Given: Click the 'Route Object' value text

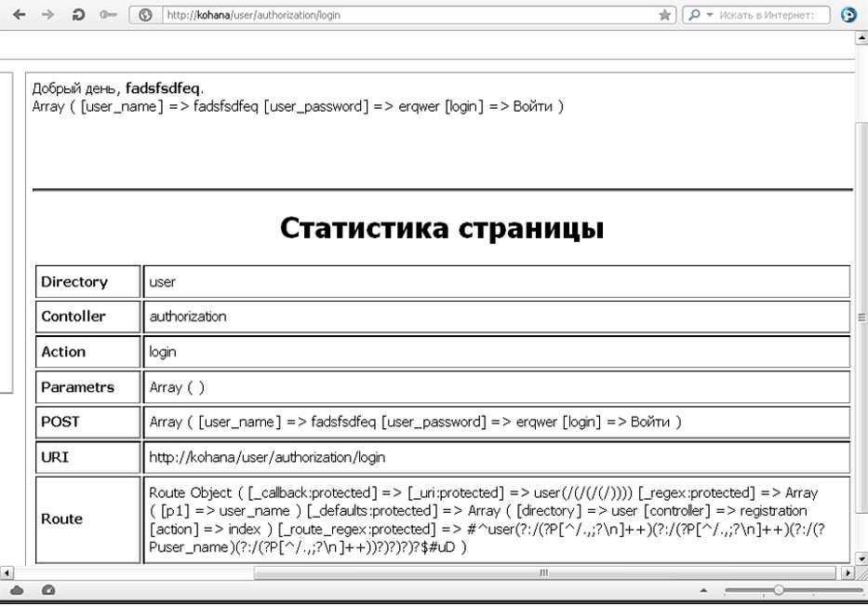Looking at the screenshot, I should click(x=487, y=519).
